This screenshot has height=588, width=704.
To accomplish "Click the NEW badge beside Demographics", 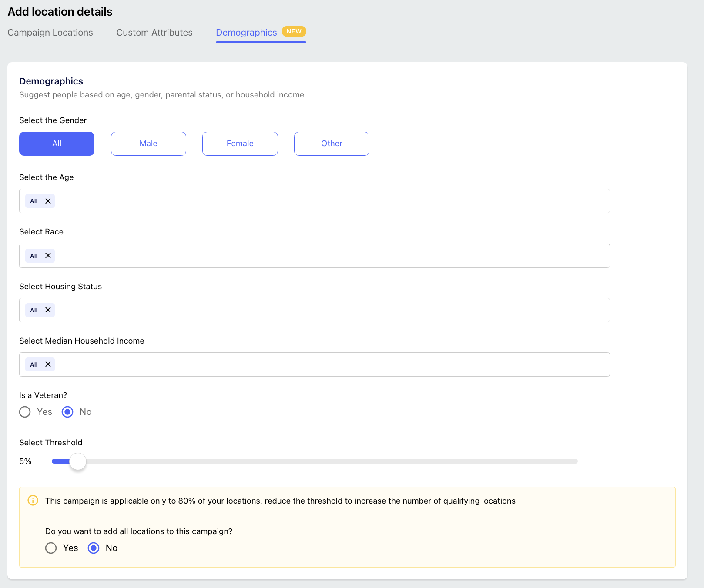I will coord(294,31).
